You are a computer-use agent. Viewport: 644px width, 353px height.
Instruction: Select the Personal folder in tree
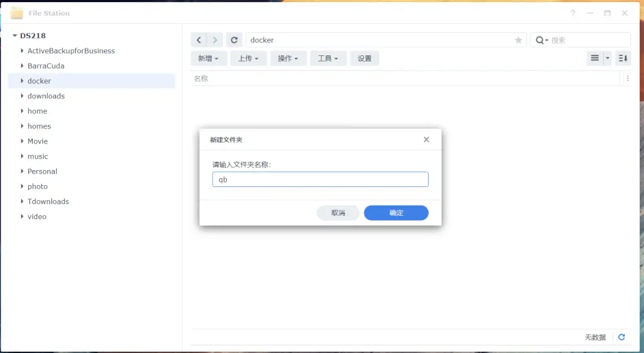(x=42, y=171)
